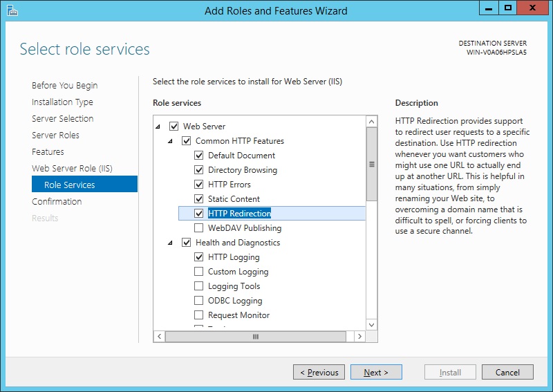Screen dimensions: 553x392
Task: Go back with the Previous button
Action: [x=319, y=372]
